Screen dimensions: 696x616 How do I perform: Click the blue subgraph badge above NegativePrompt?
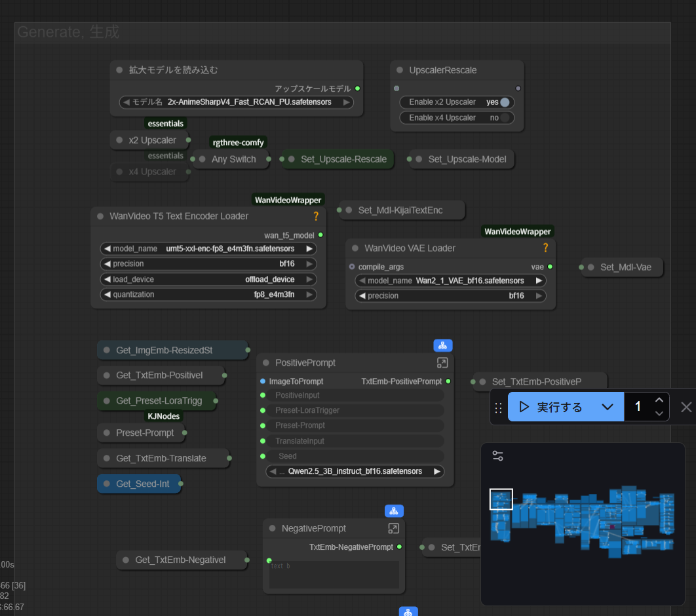coord(394,511)
